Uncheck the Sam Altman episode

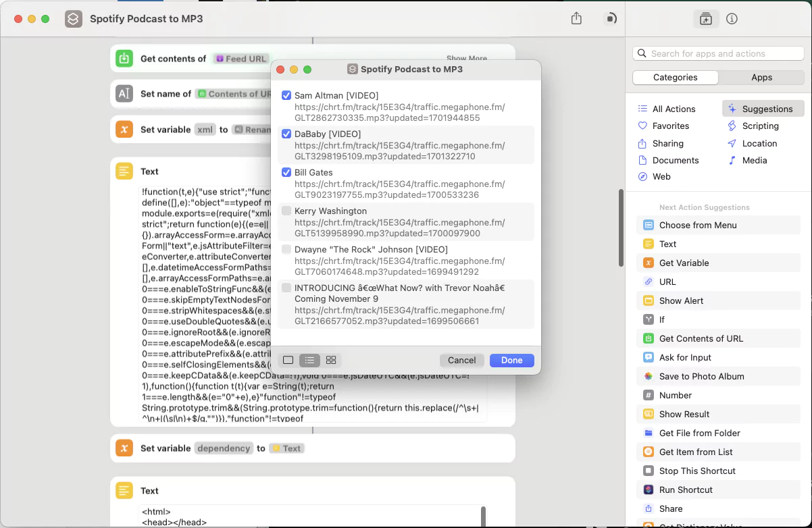pos(286,96)
